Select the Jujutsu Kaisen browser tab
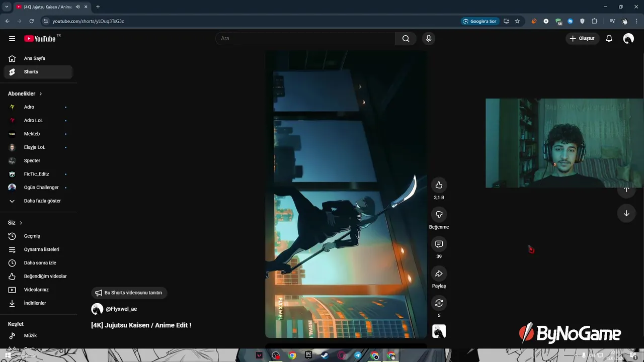Image resolution: width=644 pixels, height=362 pixels. (51, 7)
